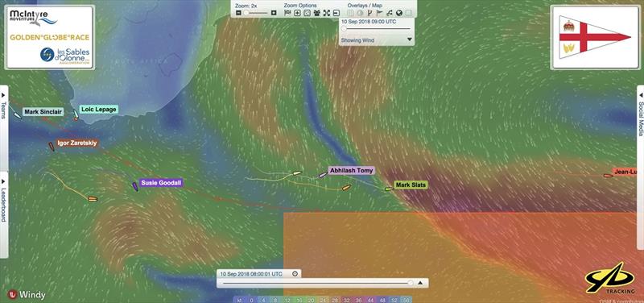Click the Golden Globe Race logo panel
This screenshot has height=303, width=644.
50,37
